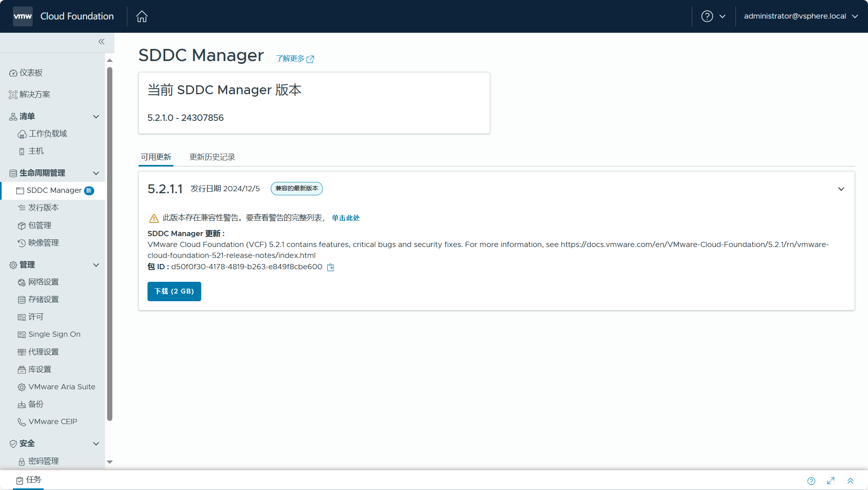This screenshot has width=868, height=490.
Task: Open 映像管理 in sidebar
Action: point(38,243)
